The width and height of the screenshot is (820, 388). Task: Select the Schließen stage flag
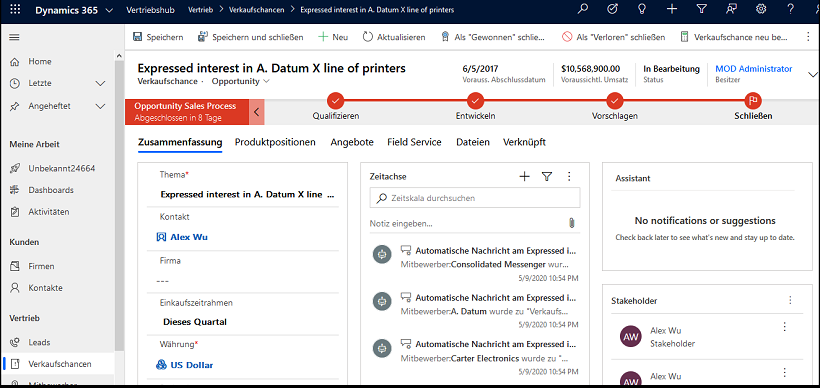click(754, 100)
